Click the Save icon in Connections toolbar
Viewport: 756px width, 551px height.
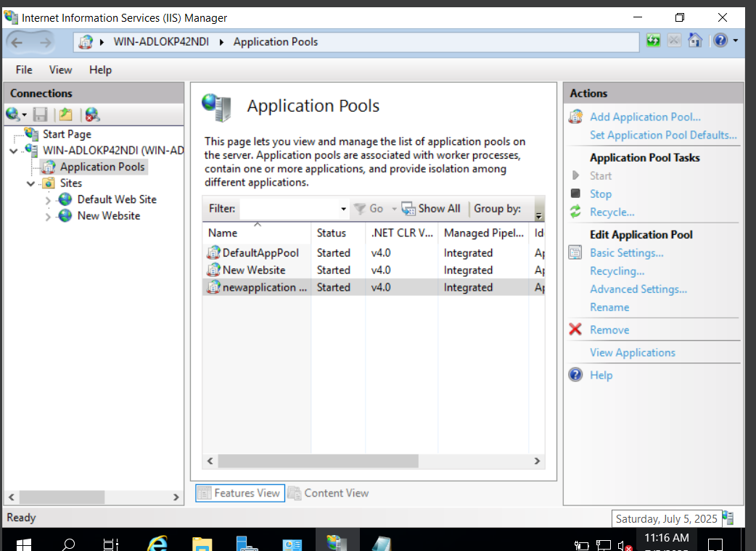[x=41, y=115]
